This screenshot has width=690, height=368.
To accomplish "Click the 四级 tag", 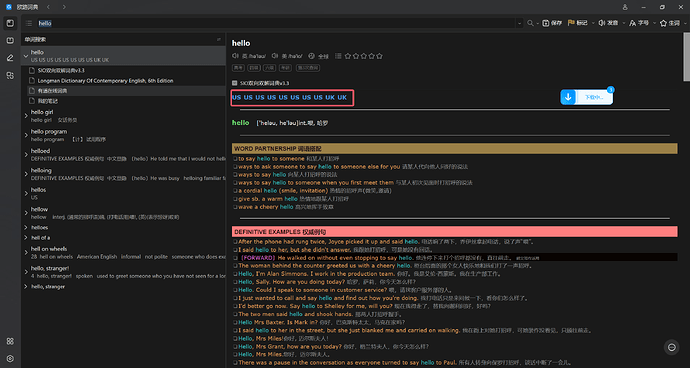I will 253,68.
